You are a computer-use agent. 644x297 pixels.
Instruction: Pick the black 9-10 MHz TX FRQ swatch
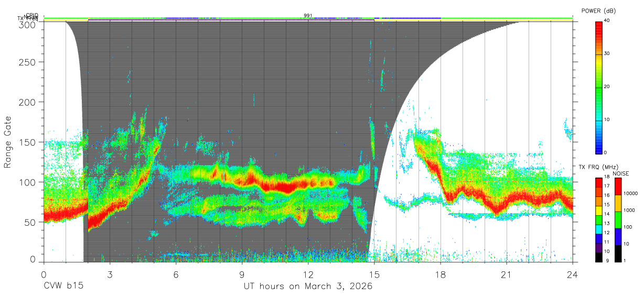pyautogui.click(x=599, y=257)
